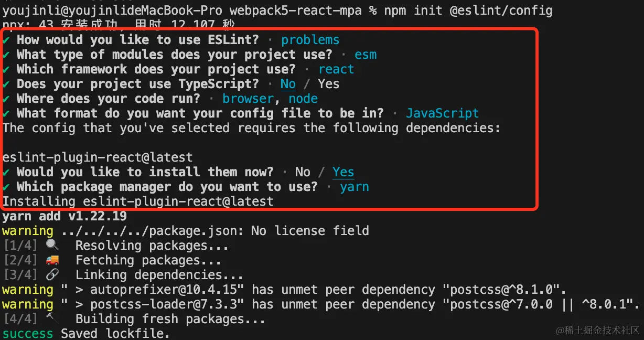Click the standalone 'eslint-plugin-react@latest' dependency line
644x340 pixels.
(x=98, y=157)
